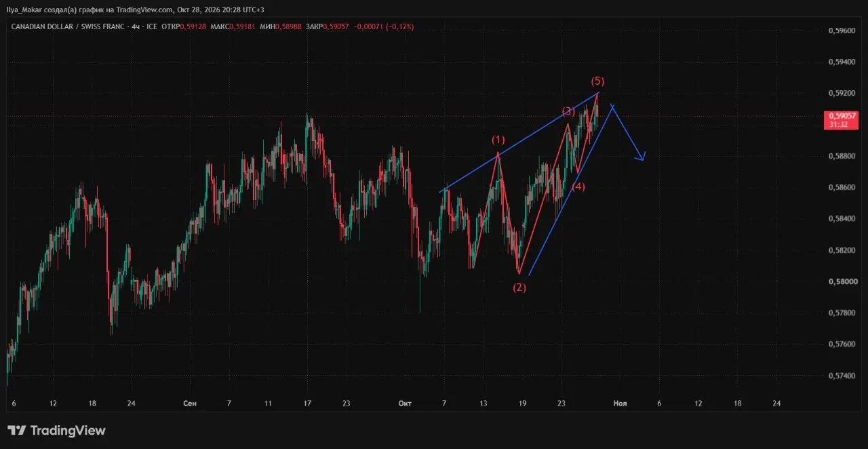The image size is (868, 449).
Task: Click the ОТКР value 0,59128
Action: click(195, 26)
